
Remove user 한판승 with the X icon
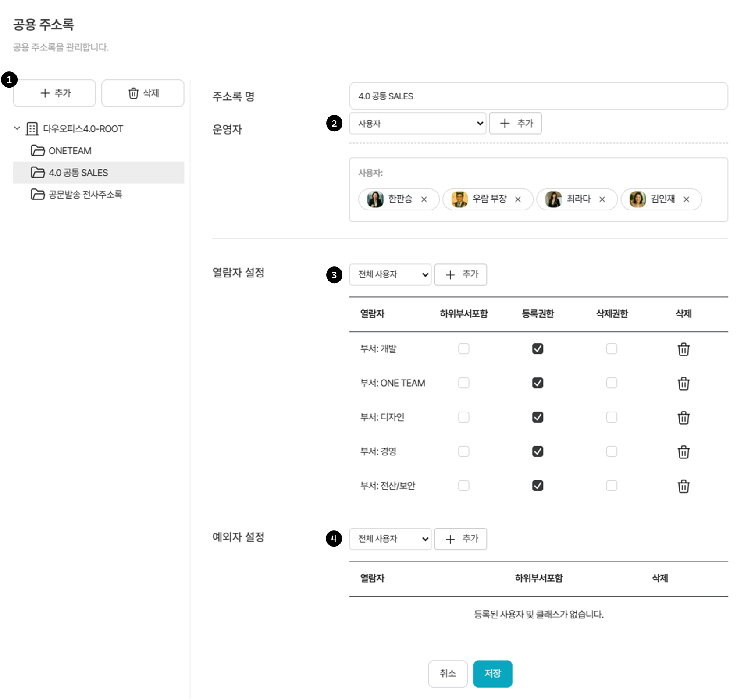424,199
